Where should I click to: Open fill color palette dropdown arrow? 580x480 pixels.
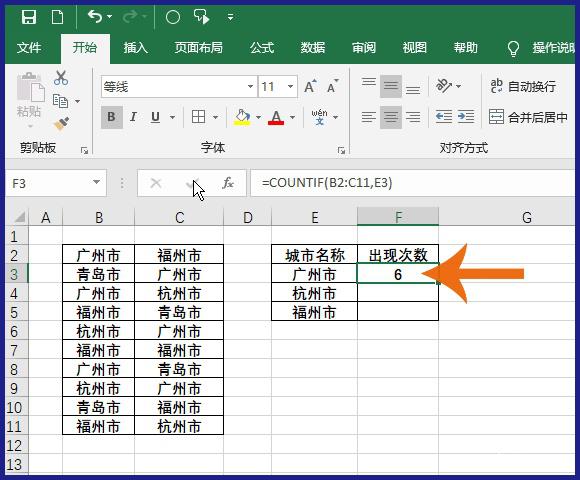pos(258,117)
